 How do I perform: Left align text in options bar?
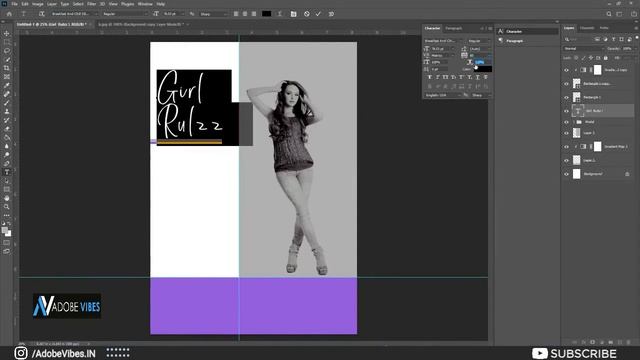[x=236, y=14]
